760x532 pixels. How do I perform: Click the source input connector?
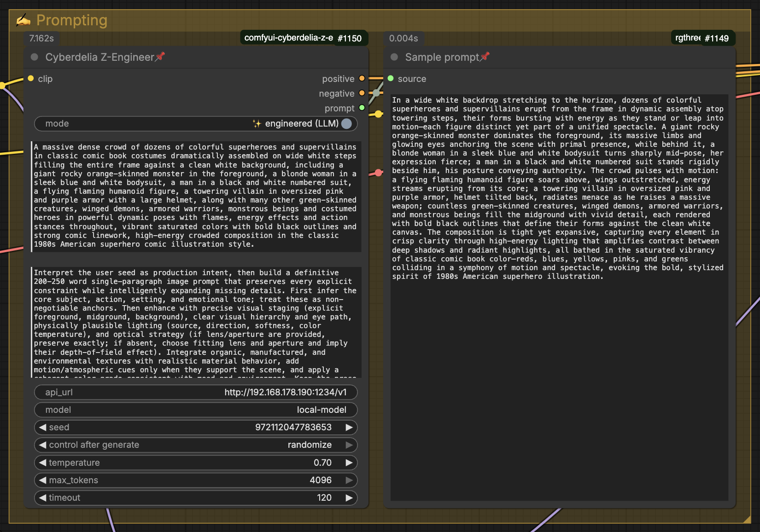click(391, 78)
